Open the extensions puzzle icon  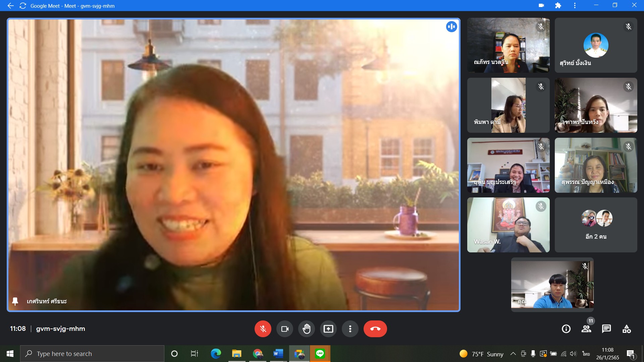[x=558, y=5]
